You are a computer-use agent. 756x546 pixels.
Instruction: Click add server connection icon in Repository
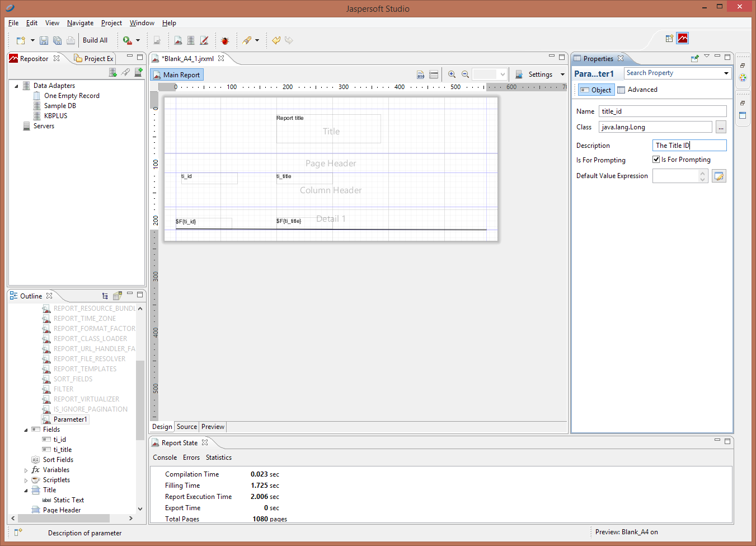pyautogui.click(x=138, y=72)
